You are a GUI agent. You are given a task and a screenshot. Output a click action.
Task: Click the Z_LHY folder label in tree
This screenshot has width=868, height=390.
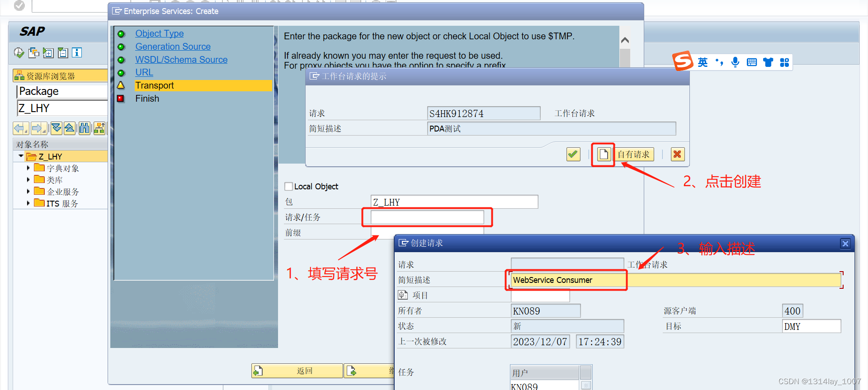coord(50,156)
